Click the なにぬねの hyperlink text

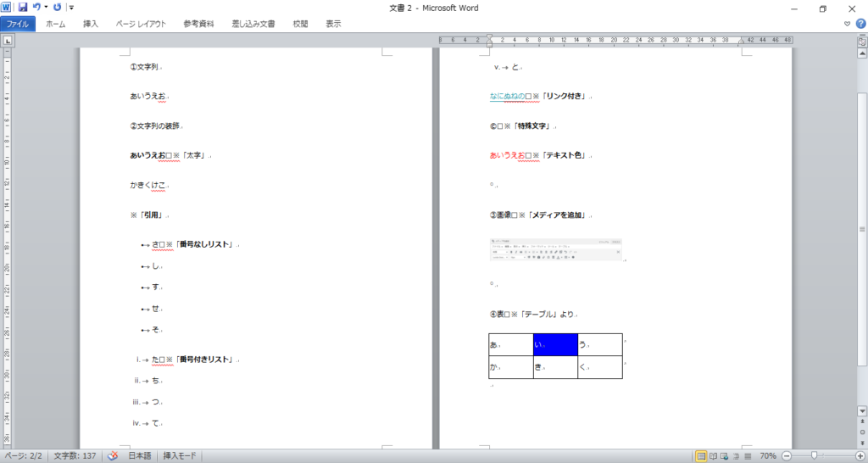point(506,97)
